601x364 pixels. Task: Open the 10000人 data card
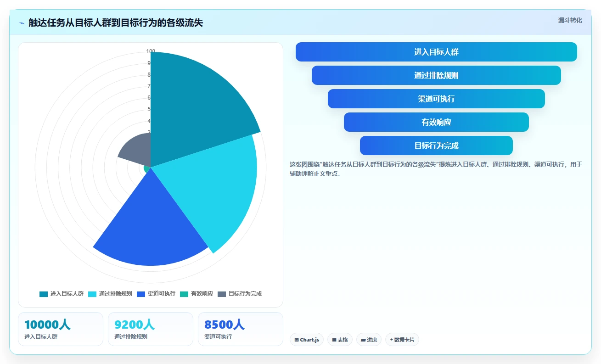(x=61, y=329)
